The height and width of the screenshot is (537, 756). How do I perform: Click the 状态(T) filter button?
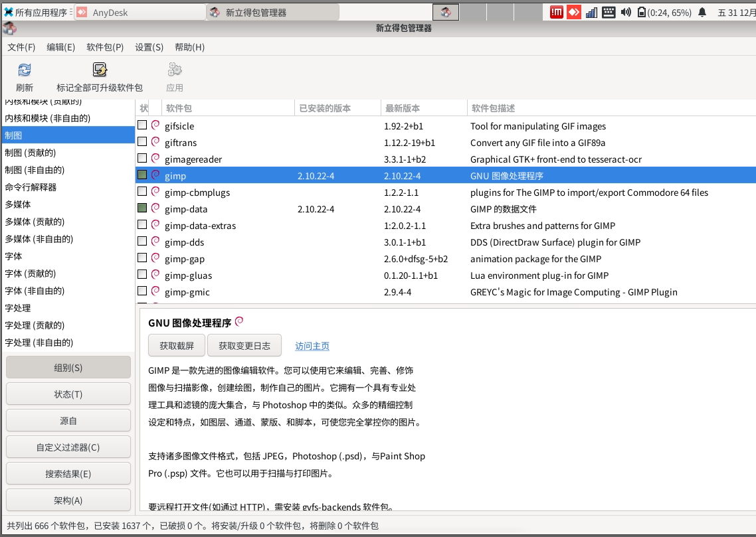(x=68, y=394)
